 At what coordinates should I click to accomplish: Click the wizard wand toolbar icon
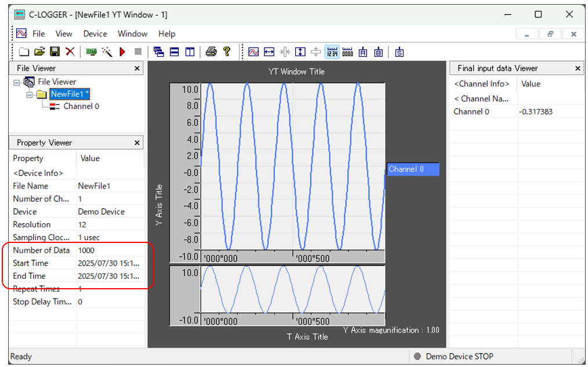[x=107, y=52]
